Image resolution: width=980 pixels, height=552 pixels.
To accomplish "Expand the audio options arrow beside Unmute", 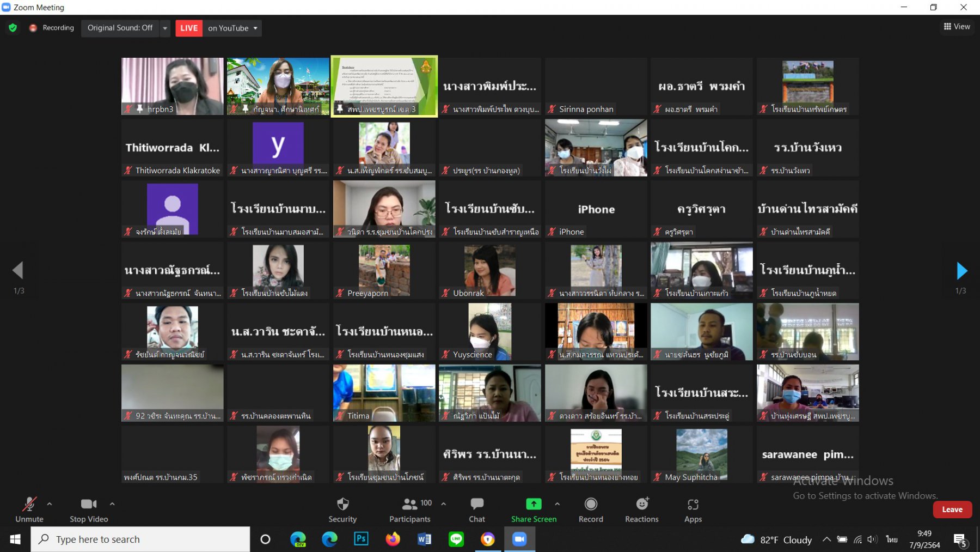I will [x=50, y=504].
